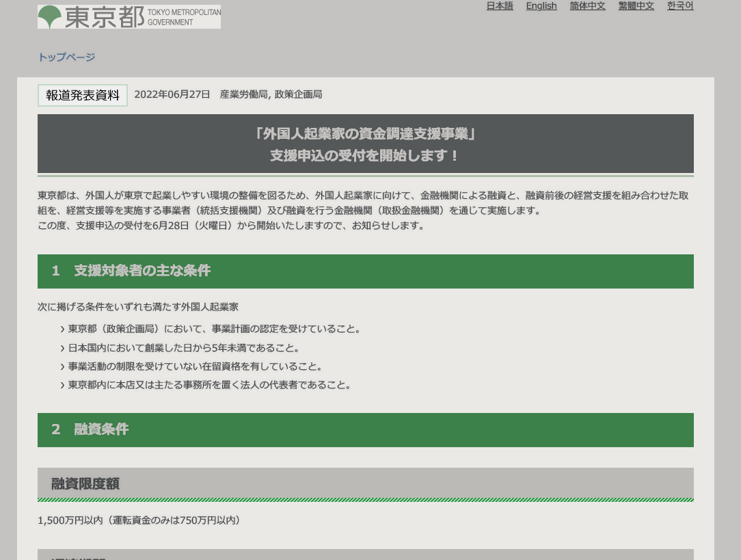Choose the 繁體中文 language option
This screenshot has width=741, height=560.
(x=636, y=6)
